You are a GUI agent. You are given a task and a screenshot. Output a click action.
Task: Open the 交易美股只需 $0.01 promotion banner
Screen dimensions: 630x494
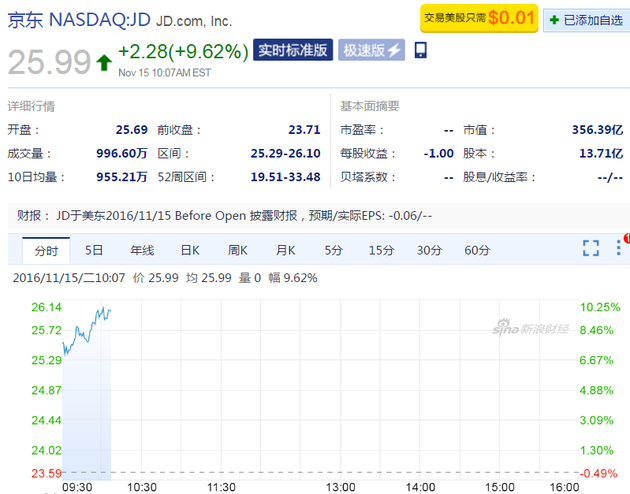(479, 18)
